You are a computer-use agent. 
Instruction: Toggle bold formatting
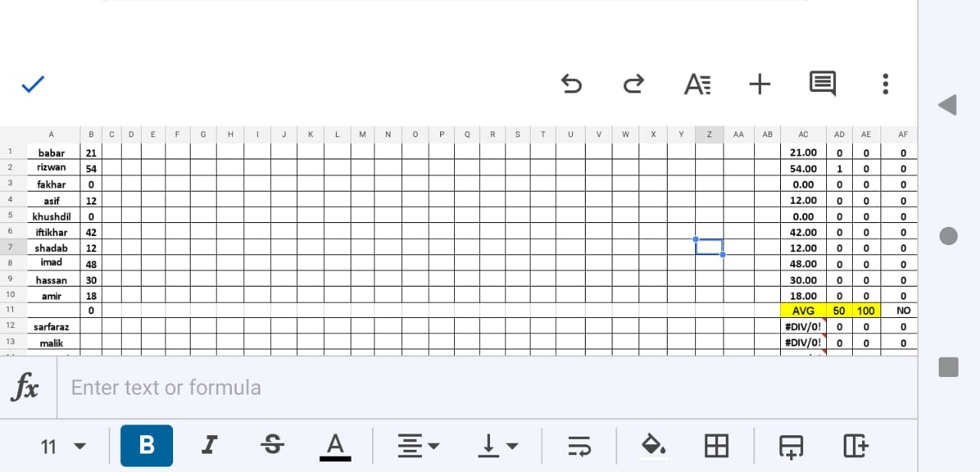[146, 446]
